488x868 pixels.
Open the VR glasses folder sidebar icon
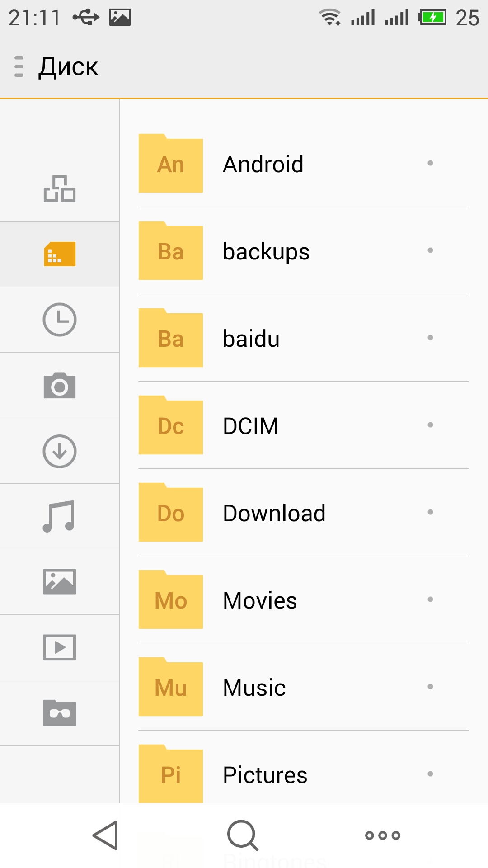pyautogui.click(x=60, y=713)
